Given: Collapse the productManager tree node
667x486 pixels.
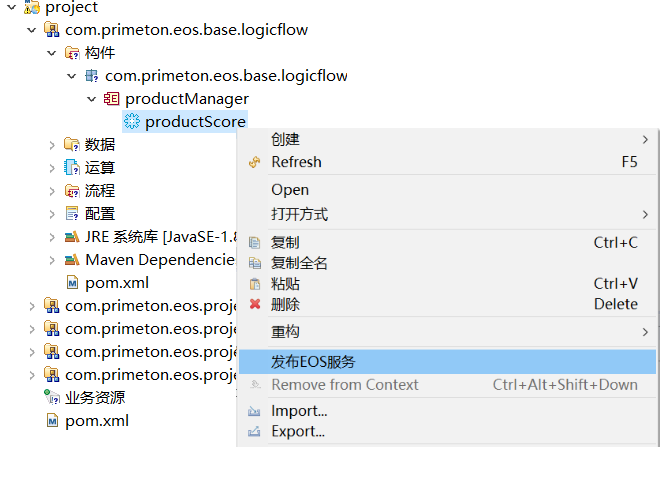Looking at the screenshot, I should [92, 99].
